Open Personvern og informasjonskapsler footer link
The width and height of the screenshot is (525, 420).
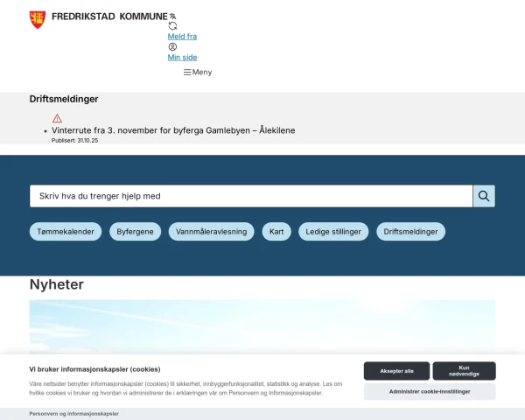74,414
